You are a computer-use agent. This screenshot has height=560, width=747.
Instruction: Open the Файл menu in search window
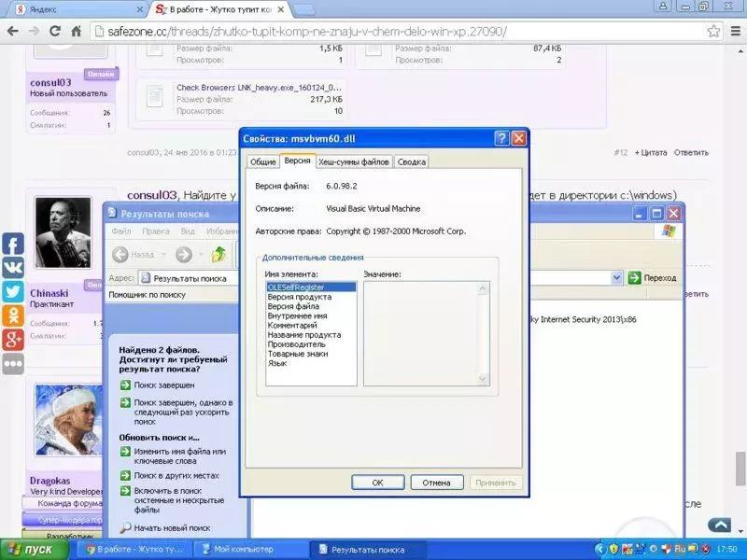pyautogui.click(x=121, y=231)
